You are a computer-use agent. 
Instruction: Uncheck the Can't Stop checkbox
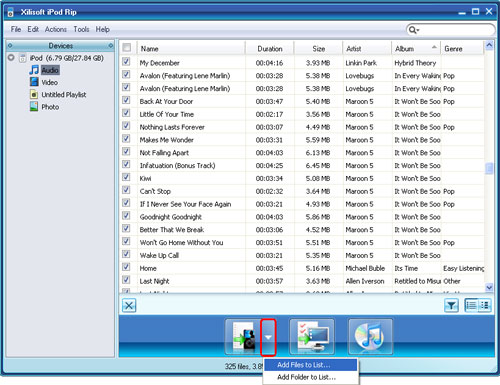126,190
